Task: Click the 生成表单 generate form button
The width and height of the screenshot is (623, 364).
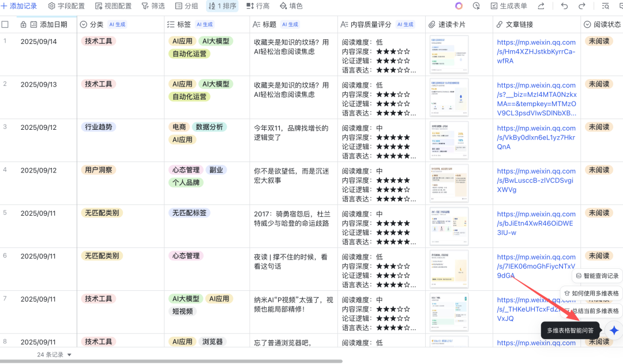Action: (509, 6)
